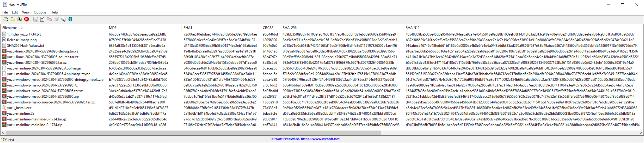
Task: Open the View menu
Action: coord(26,12)
